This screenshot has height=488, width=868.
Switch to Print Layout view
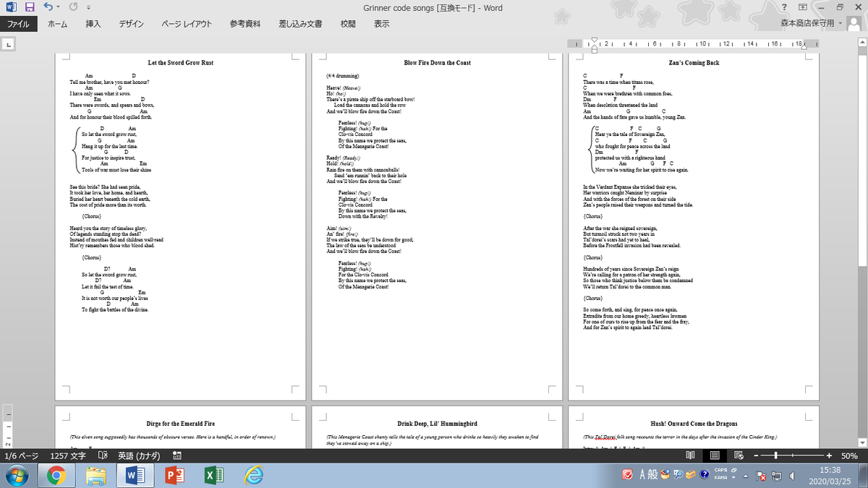715,456
